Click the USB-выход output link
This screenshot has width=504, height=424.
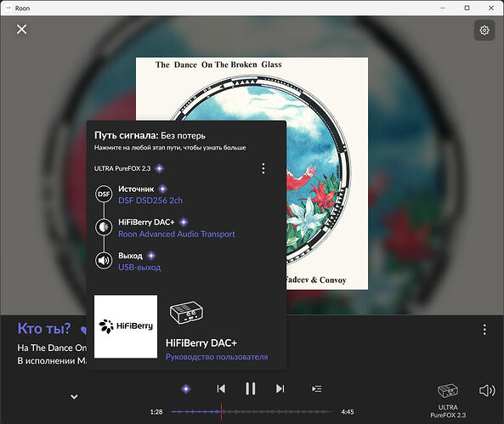[x=139, y=268]
